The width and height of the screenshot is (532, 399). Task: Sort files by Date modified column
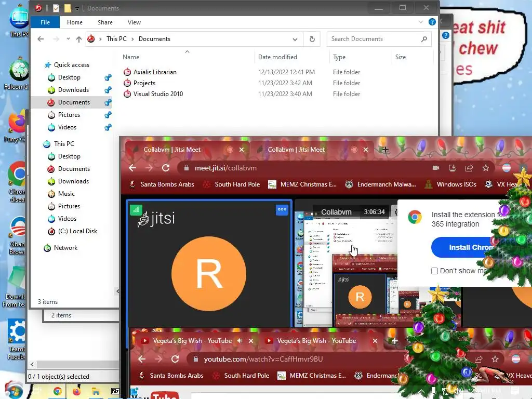277,57
